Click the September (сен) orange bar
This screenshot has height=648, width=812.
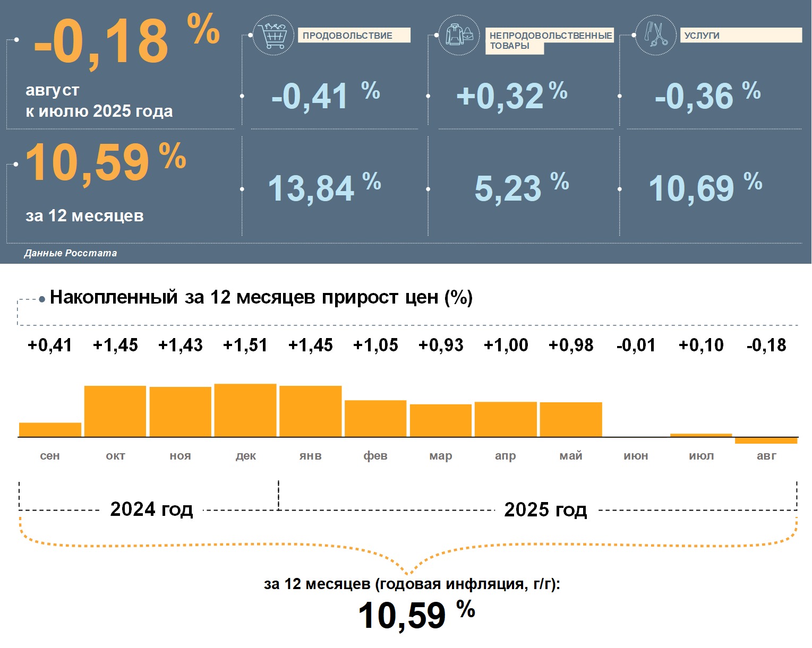click(50, 430)
